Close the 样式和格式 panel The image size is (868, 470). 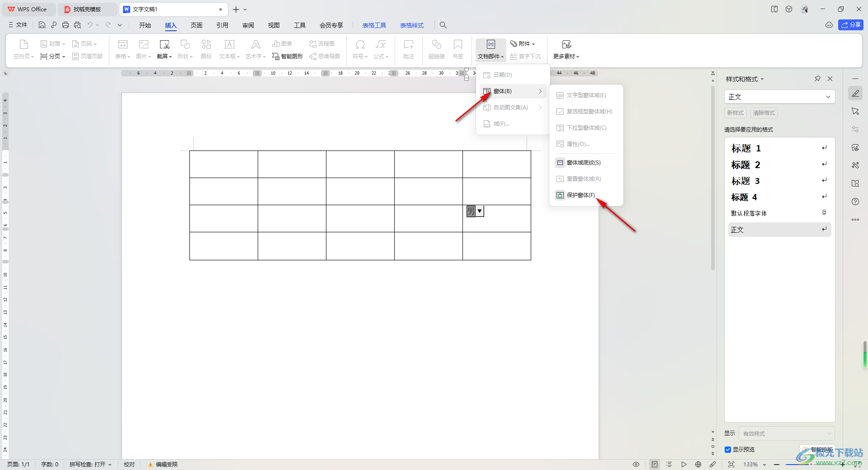(830, 79)
